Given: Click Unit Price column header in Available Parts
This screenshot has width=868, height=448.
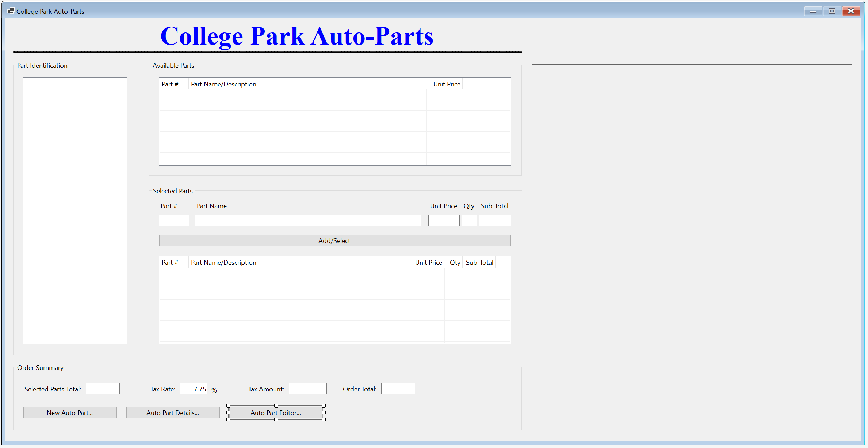Looking at the screenshot, I should tap(444, 84).
